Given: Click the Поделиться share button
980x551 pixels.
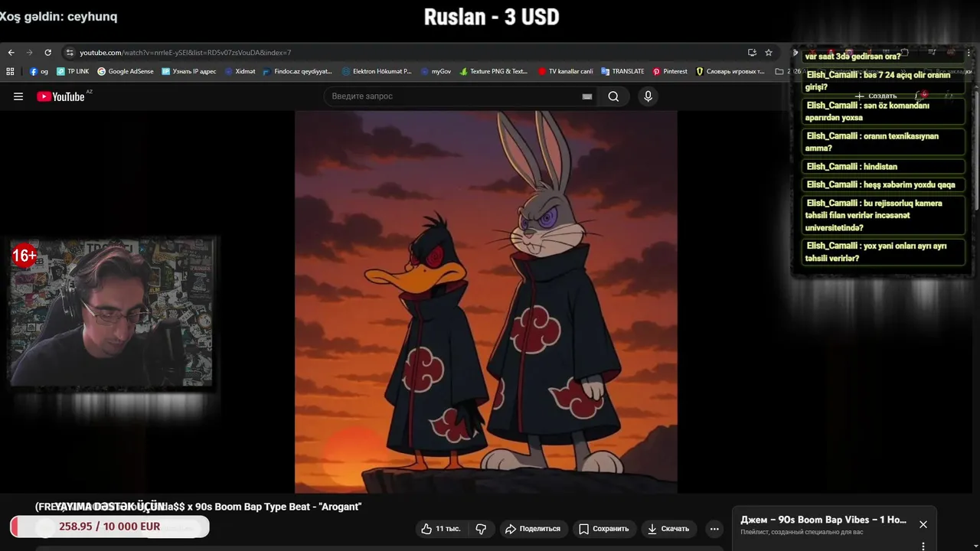Looking at the screenshot, I should (533, 529).
